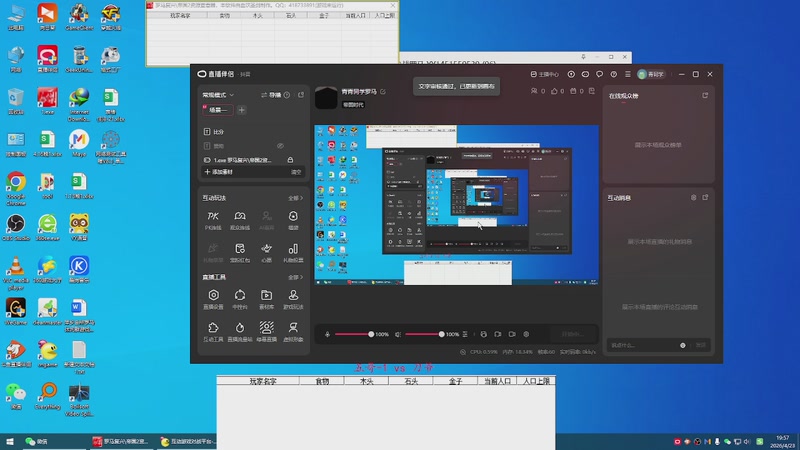
Task: Pop out the 在线观众榜 panel
Action: click(x=705, y=95)
